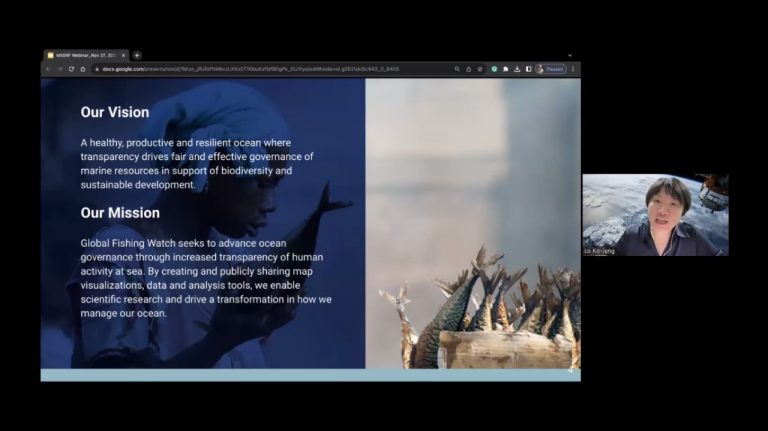Expand the tab search dropdown arrow
The height and width of the screenshot is (431, 768).
[570, 56]
